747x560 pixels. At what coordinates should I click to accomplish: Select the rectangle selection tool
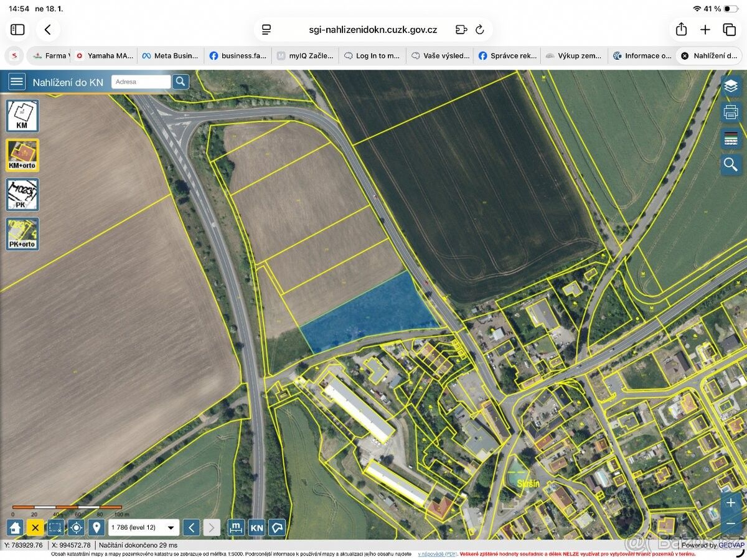(55, 528)
